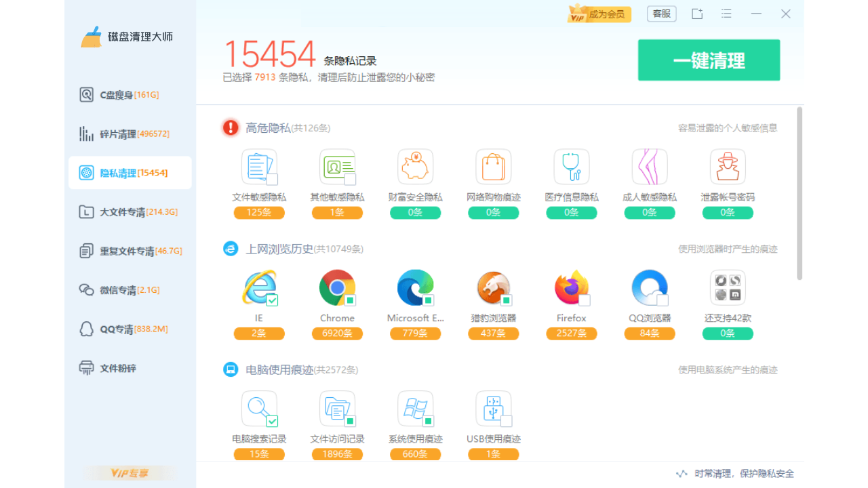Click the 125条 count under 文件敏感隐私
868x488 pixels.
click(259, 213)
